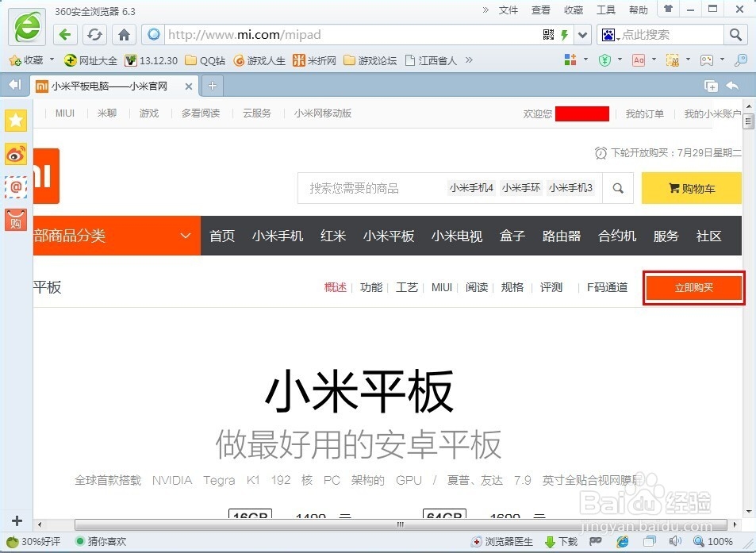The width and height of the screenshot is (756, 553).
Task: Select 功能 product section link
Action: (371, 287)
